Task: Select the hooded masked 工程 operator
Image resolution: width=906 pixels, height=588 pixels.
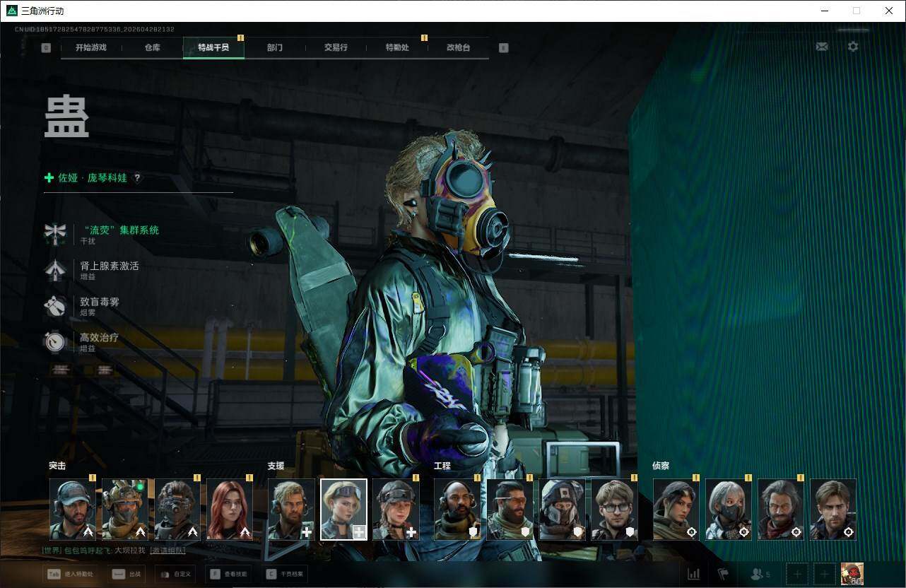Action: pyautogui.click(x=562, y=510)
